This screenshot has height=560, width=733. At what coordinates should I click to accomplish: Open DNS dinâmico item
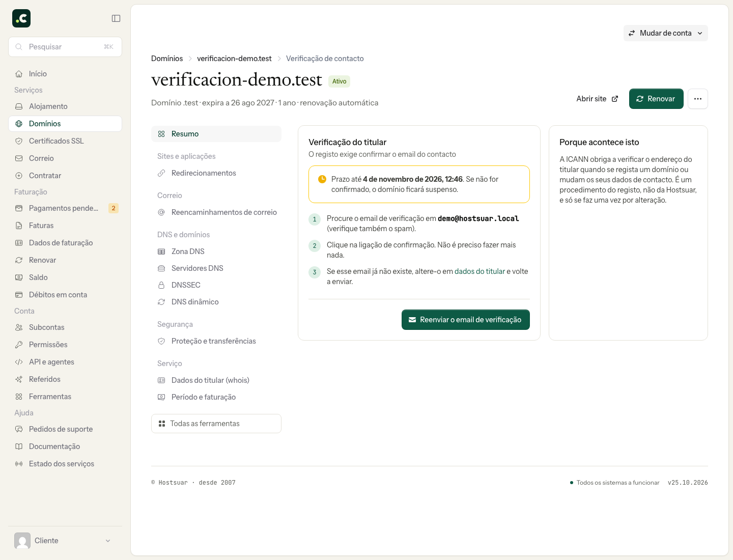point(216,302)
